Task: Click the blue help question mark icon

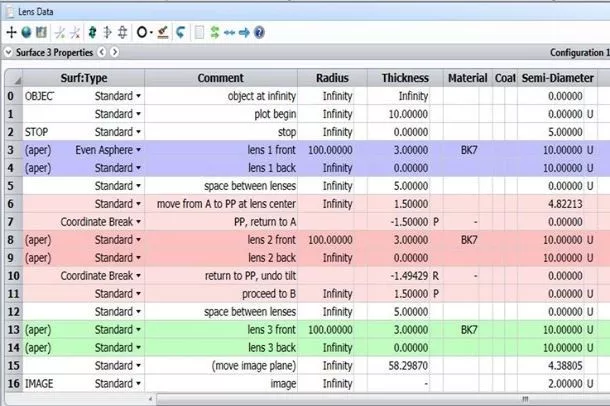Action: point(260,32)
